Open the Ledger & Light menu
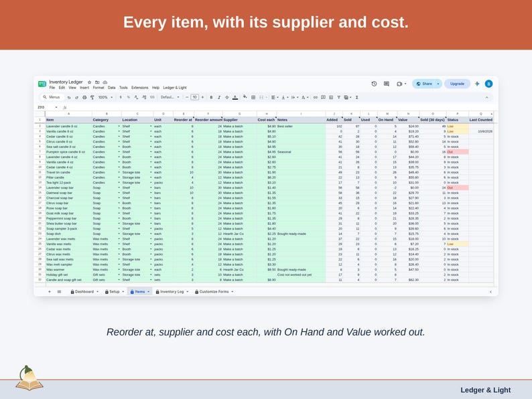Screen dimensions: 532x399 (x=175, y=88)
